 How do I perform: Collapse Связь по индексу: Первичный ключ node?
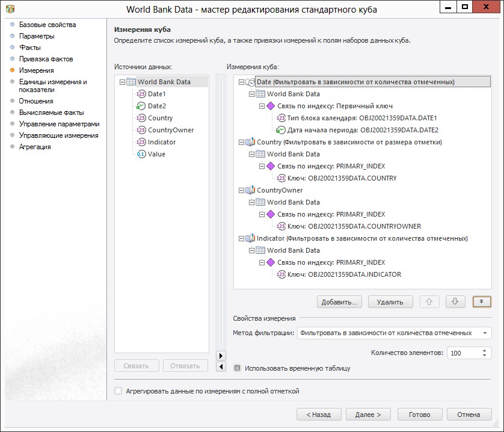(x=262, y=106)
